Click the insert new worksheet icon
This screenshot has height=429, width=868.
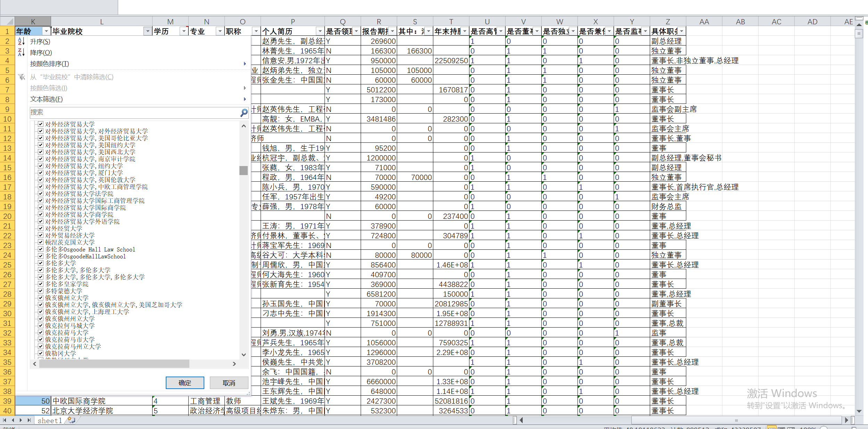pyautogui.click(x=71, y=420)
